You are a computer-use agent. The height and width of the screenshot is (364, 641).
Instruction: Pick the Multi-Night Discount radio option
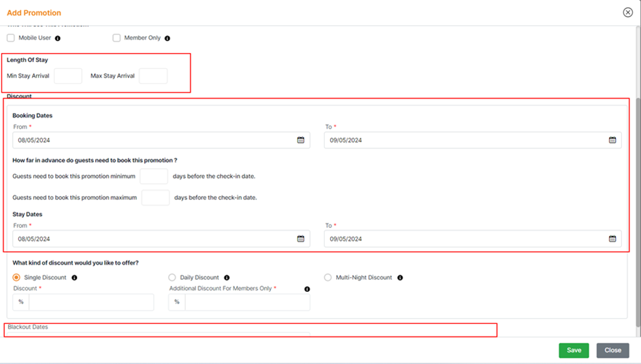click(x=328, y=278)
